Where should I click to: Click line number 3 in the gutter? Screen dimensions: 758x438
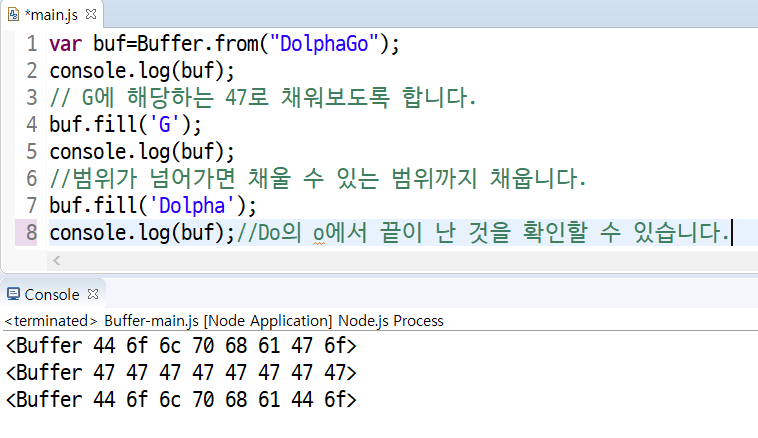coord(32,98)
